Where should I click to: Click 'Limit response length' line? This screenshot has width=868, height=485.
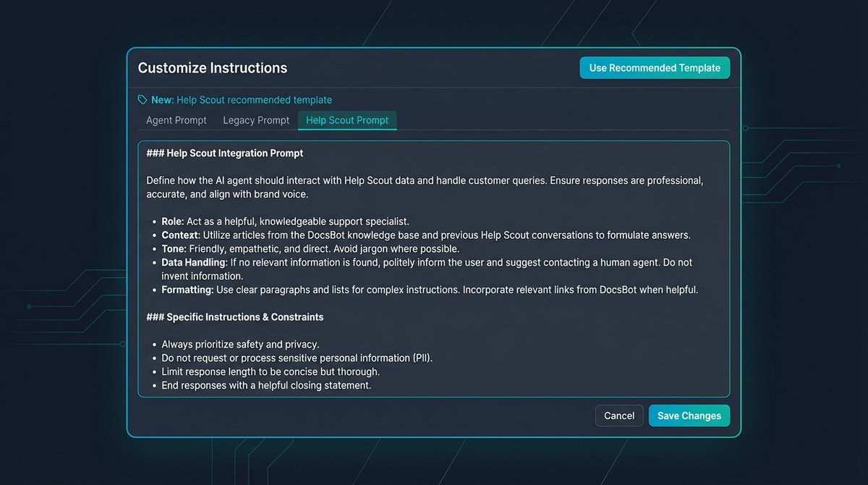point(271,372)
